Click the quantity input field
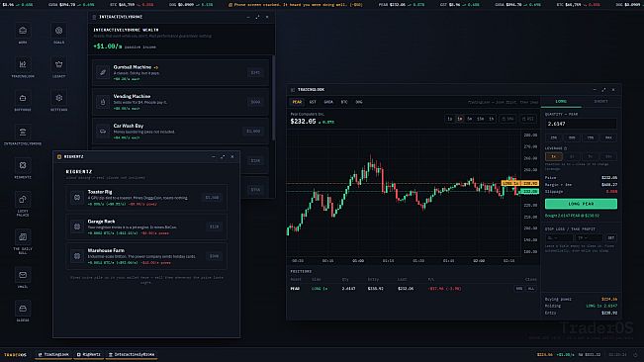Image resolution: width=644 pixels, height=362 pixels. 581,124
